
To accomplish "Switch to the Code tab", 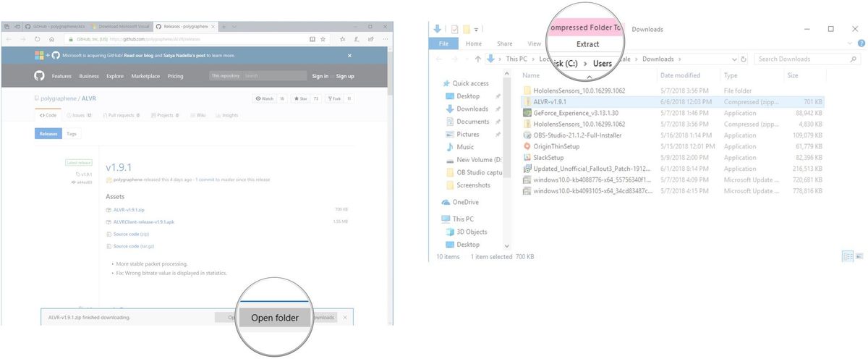I will 49,115.
